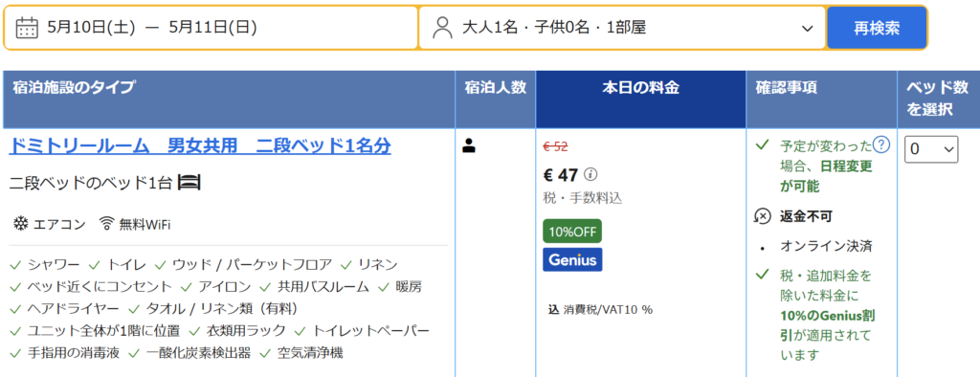Click the シャワー amenity
The width and height of the screenshot is (980, 377).
pyautogui.click(x=54, y=264)
